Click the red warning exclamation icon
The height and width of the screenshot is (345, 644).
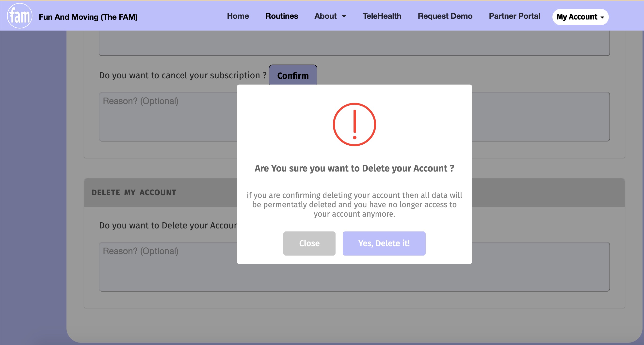coord(354,124)
